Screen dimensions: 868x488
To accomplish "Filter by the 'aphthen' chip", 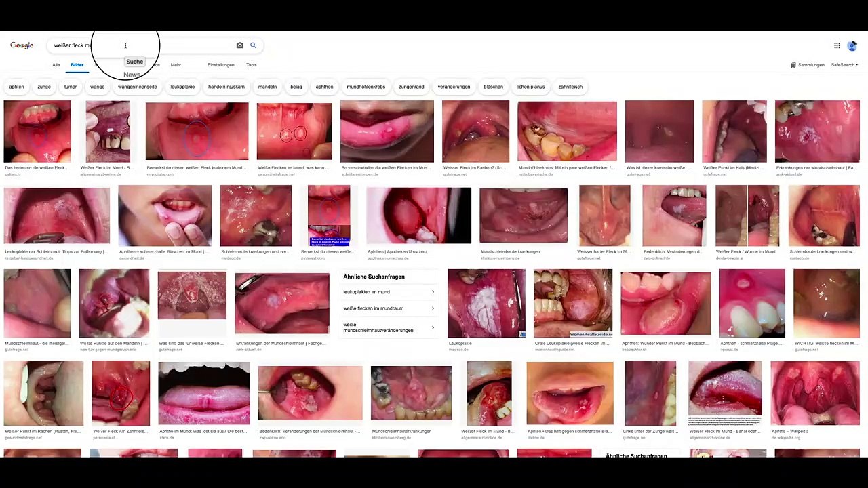I will point(325,87).
